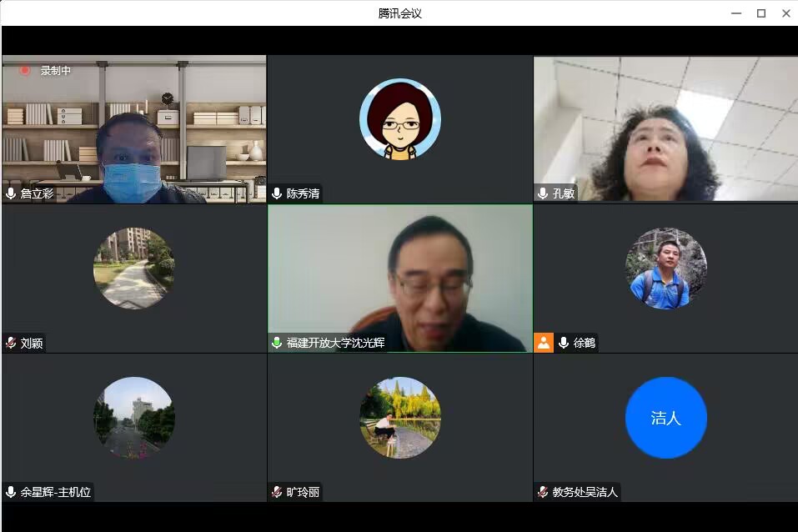This screenshot has width=798, height=532.
Task: Select 刘颖's garden path avatar
Action: pyautogui.click(x=133, y=269)
